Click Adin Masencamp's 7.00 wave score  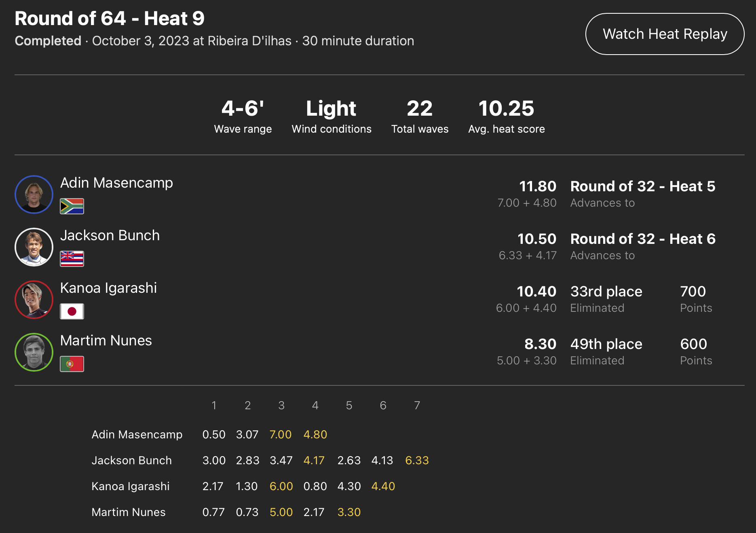(281, 434)
